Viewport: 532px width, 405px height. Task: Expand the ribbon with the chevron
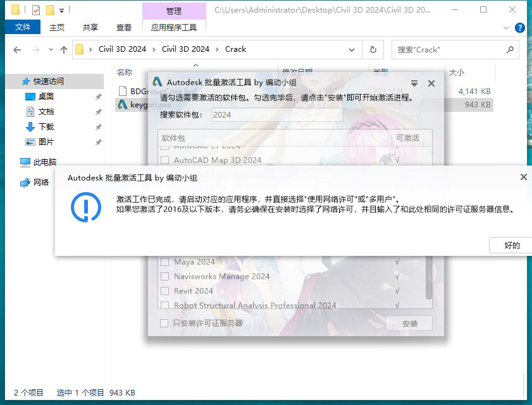(506, 28)
